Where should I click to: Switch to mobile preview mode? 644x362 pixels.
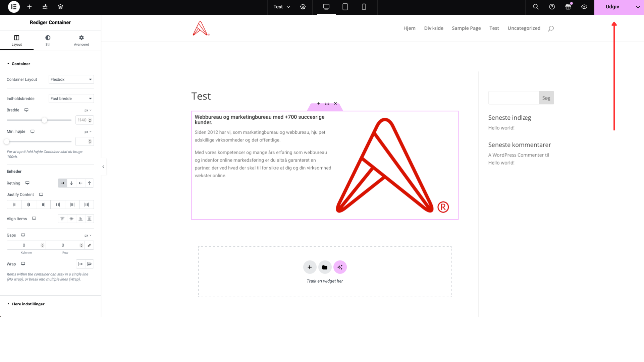364,7
